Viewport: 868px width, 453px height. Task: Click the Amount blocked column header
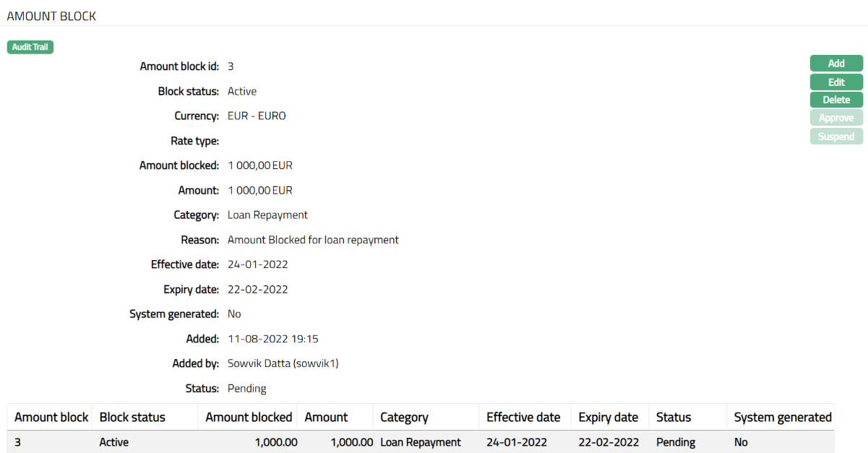point(249,417)
